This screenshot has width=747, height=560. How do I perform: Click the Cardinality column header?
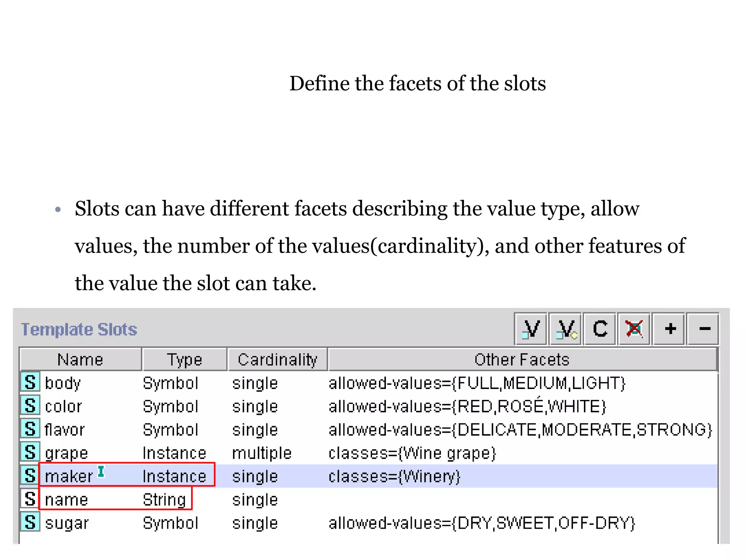tap(278, 359)
